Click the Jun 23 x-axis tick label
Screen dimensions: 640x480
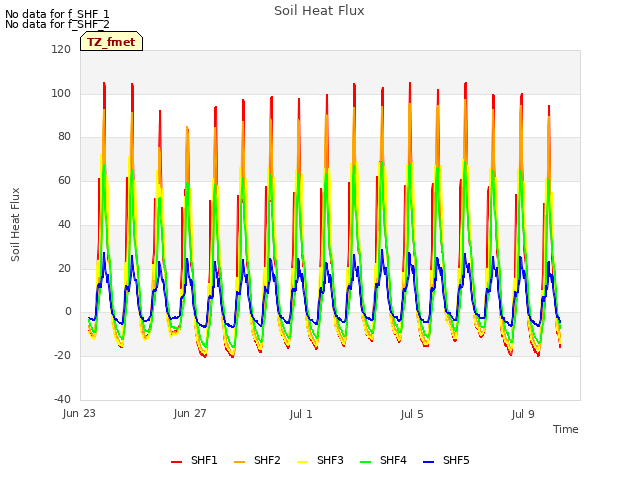[79, 413]
